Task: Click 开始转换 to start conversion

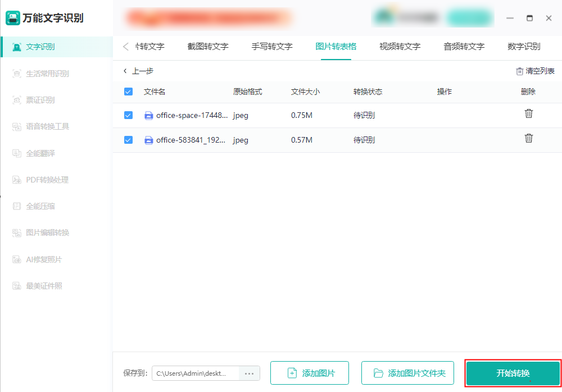Action: pyautogui.click(x=513, y=373)
